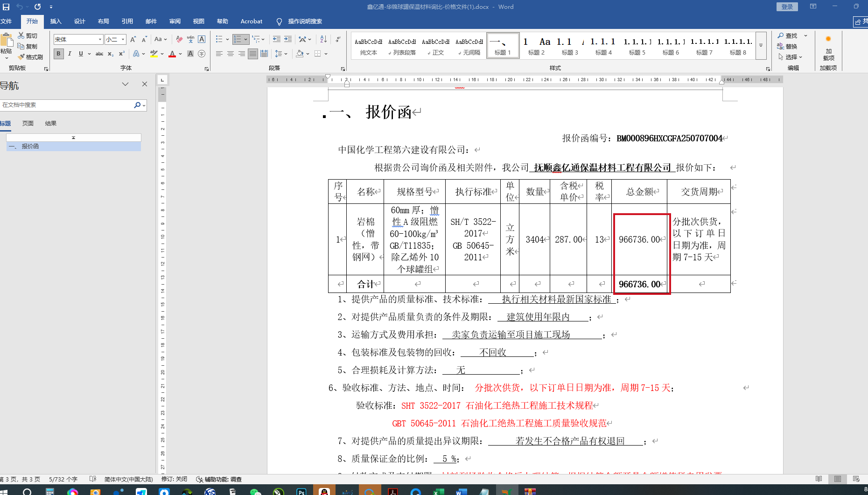
Task: Toggle character shading button
Action: (x=190, y=54)
